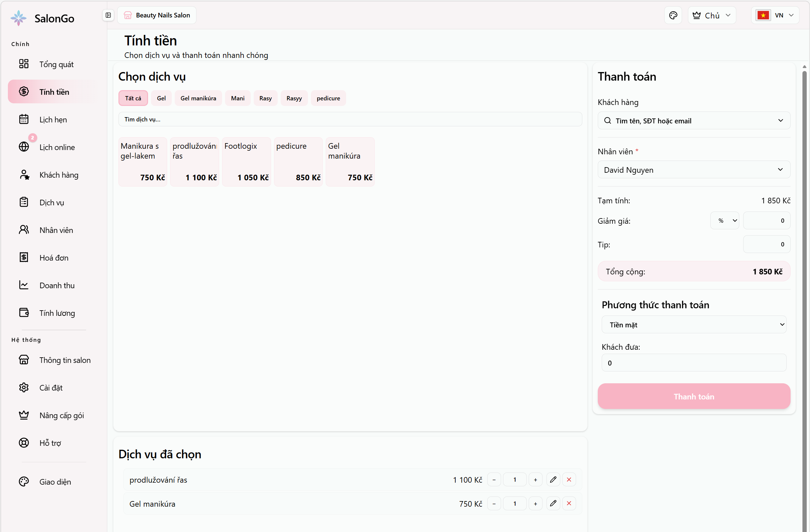Open Tính lương wallet icon
Screen dimensions: 810x532
click(24, 313)
